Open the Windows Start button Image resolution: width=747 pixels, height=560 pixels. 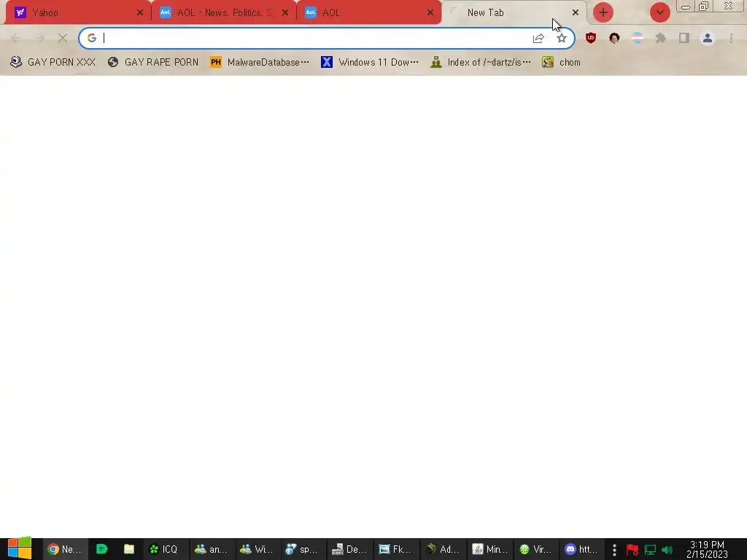(x=20, y=548)
